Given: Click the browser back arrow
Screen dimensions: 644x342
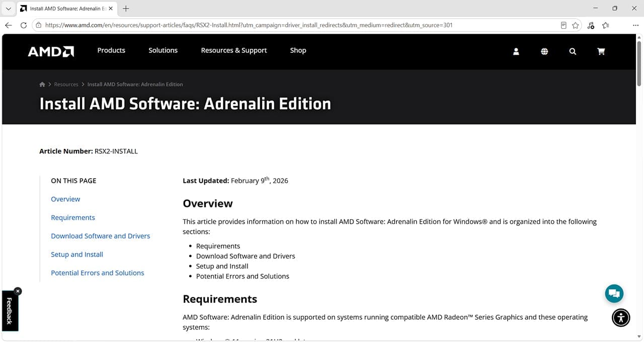Looking at the screenshot, I should point(9,25).
